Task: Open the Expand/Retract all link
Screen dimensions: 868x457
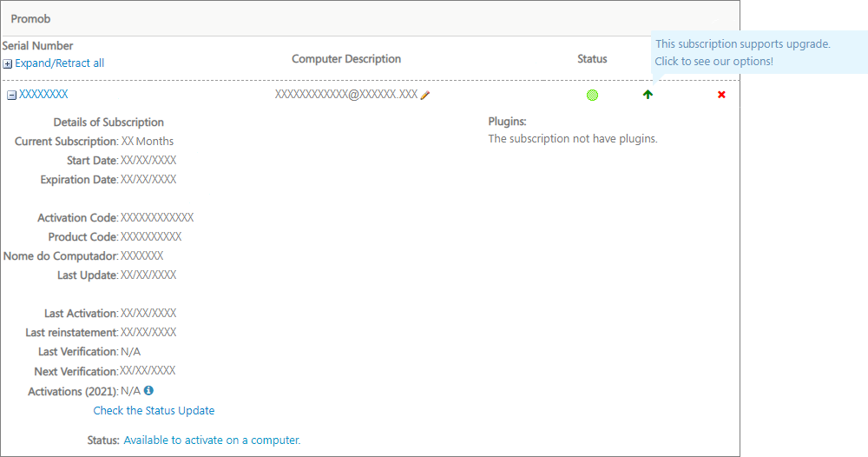Action: (x=59, y=63)
